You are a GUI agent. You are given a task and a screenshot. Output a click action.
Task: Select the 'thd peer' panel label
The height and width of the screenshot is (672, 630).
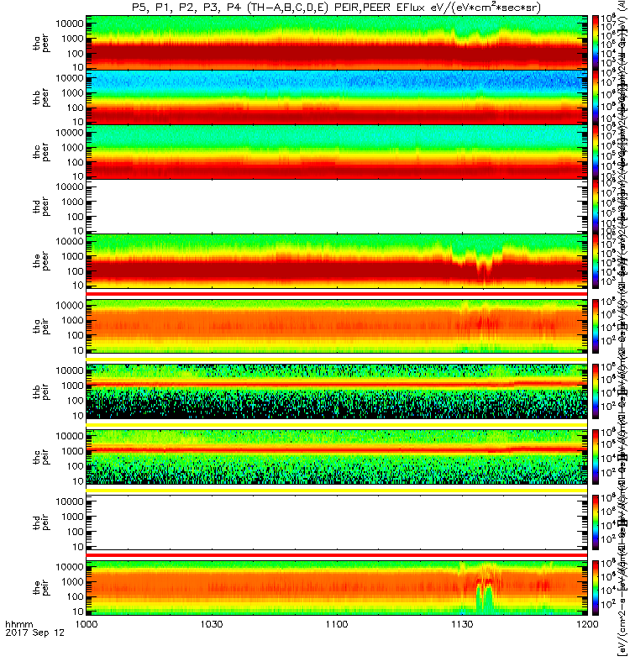(41, 207)
